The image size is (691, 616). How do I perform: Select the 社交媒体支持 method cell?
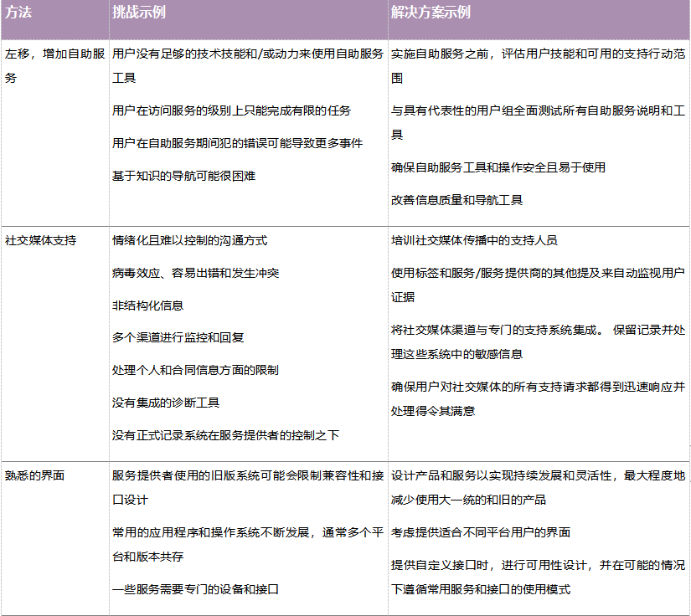pyautogui.click(x=40, y=240)
